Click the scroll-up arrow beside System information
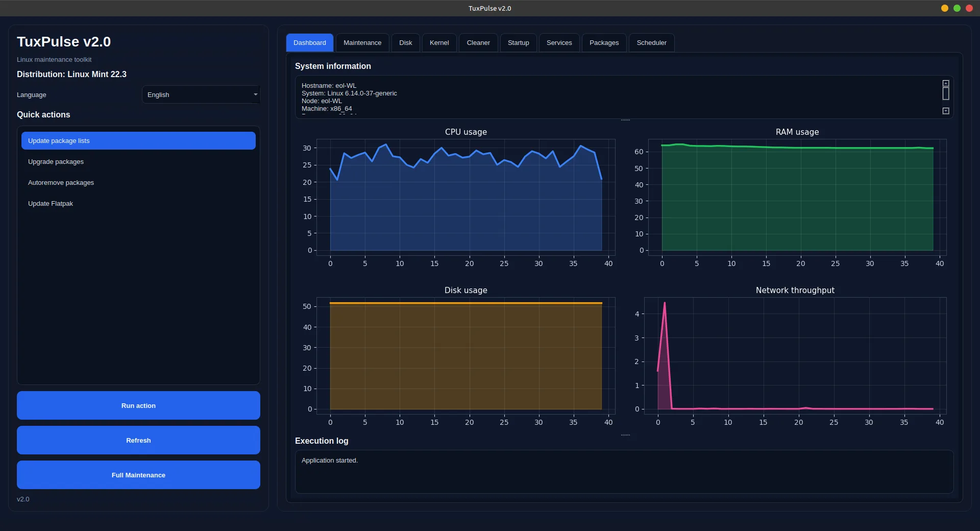980x531 pixels. point(946,83)
